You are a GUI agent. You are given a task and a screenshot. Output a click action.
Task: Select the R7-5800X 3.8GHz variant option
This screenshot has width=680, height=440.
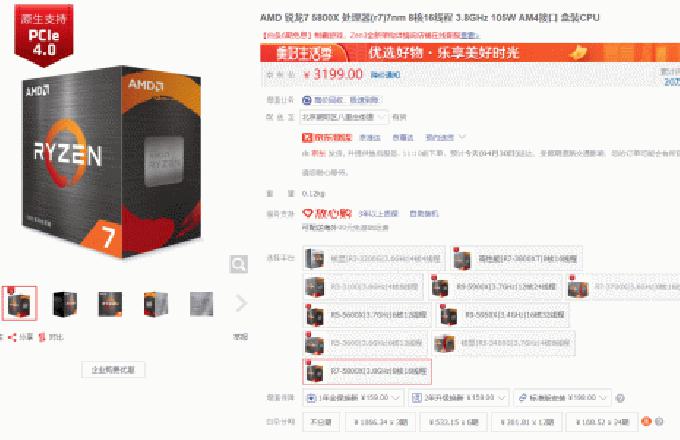[x=367, y=372]
